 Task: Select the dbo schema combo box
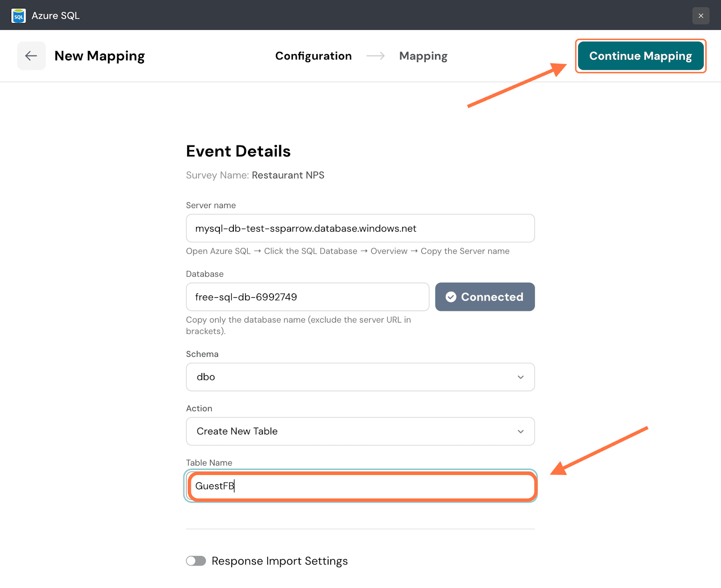click(x=351, y=377)
